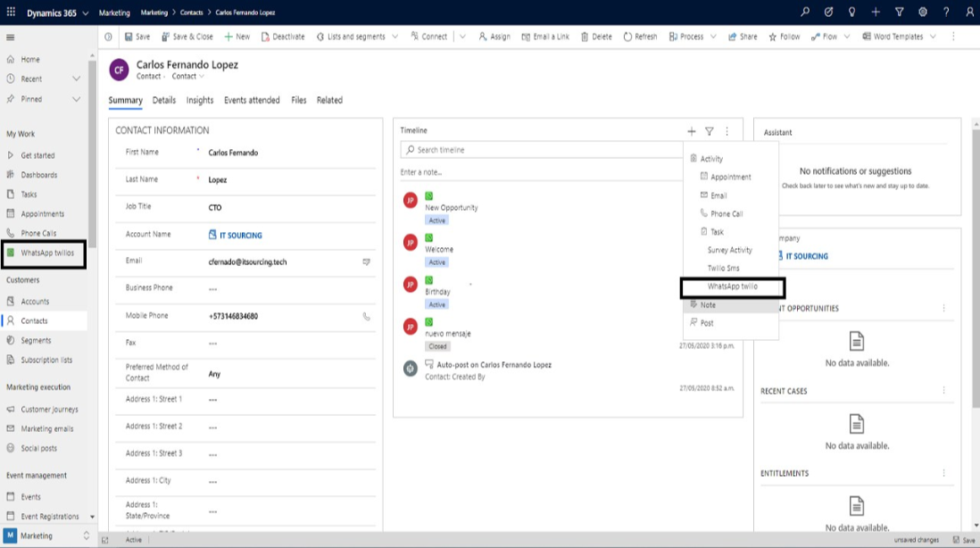
Task: Click phone call icon beside Mobile Phone
Action: pyautogui.click(x=366, y=316)
